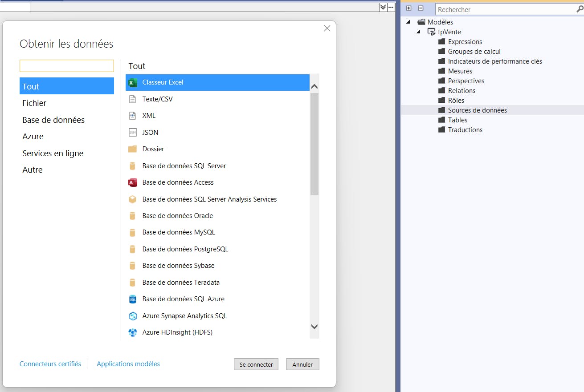Click the Mesures folder icon
Image resolution: width=584 pixels, height=392 pixels.
click(441, 71)
